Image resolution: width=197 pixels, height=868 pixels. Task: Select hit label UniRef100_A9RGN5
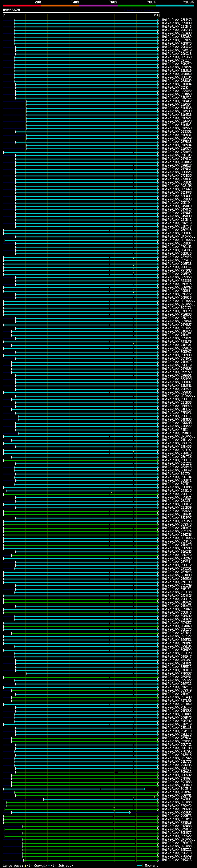(x=177, y=423)
